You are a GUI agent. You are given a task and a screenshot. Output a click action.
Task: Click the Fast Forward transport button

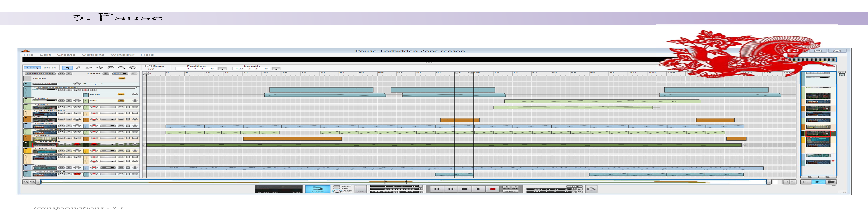pyautogui.click(x=451, y=189)
